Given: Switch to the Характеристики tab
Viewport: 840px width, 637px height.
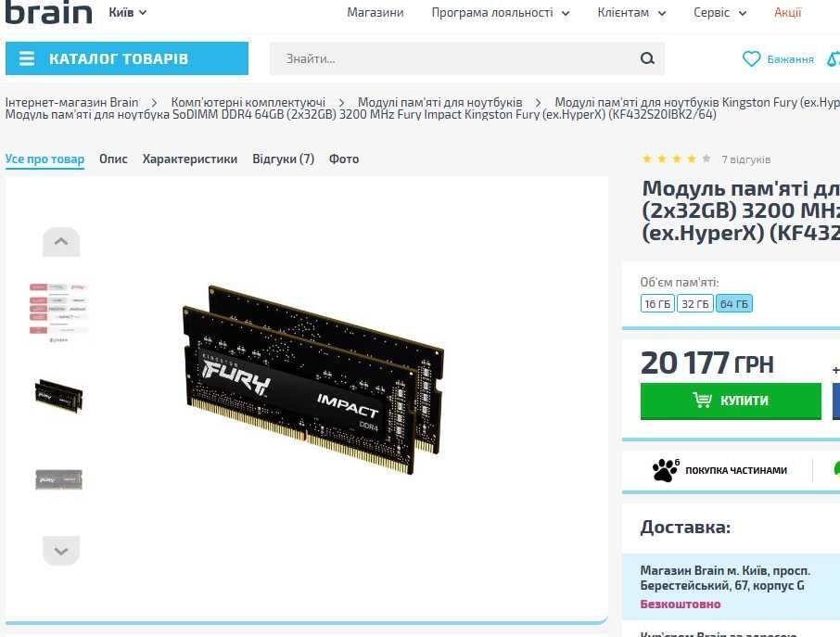Looking at the screenshot, I should click(x=190, y=159).
